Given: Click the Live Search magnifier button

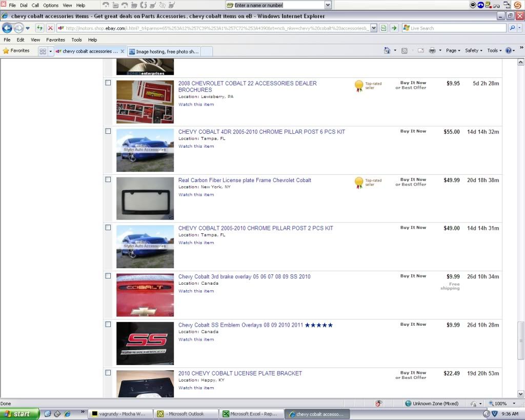Looking at the screenshot, I should click(512, 28).
